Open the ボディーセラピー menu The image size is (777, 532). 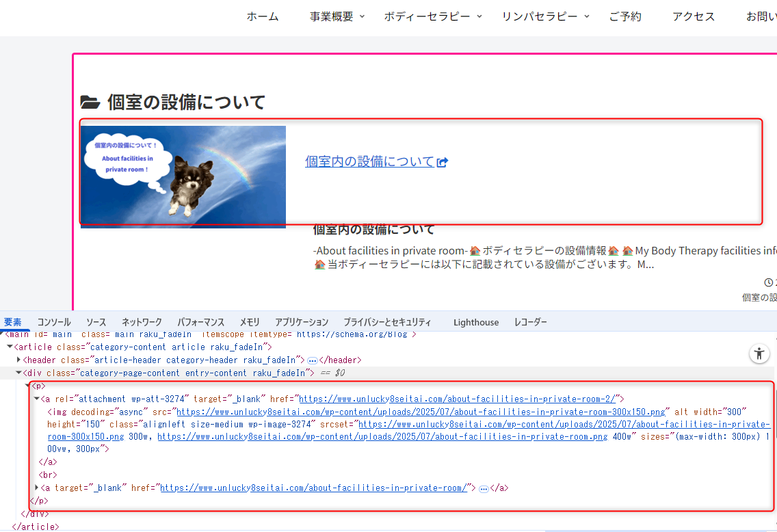(x=427, y=16)
